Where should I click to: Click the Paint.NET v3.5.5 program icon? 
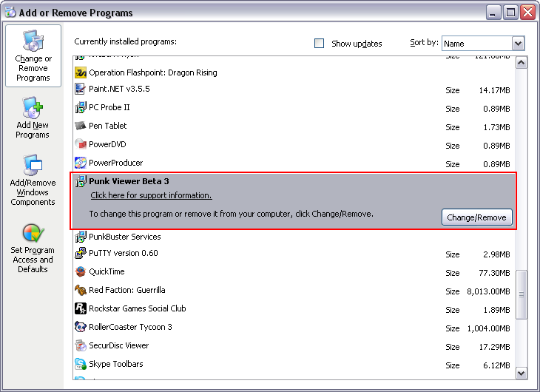point(81,89)
